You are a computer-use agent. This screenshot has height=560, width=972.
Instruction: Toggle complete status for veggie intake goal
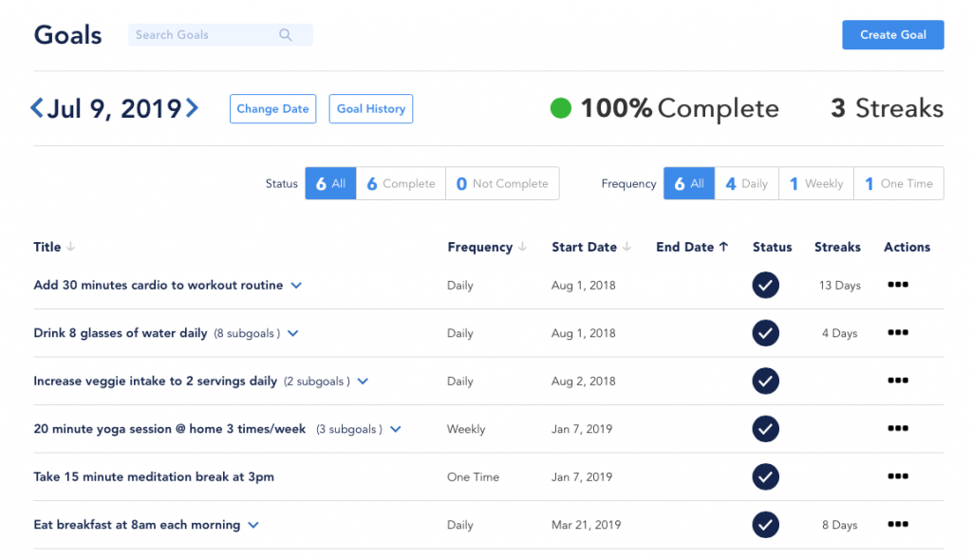tap(766, 381)
